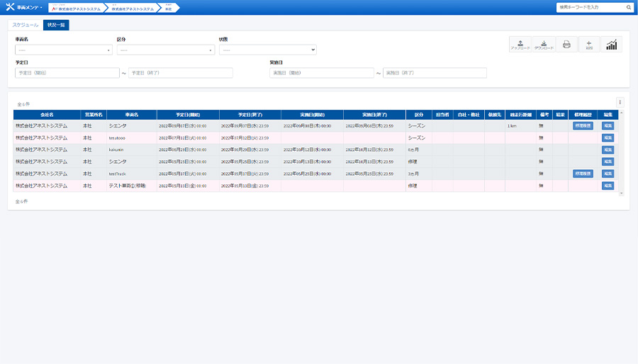Click 修理履歴 button in the testTruck row
Screen dimensions: 638x364
tap(583, 174)
